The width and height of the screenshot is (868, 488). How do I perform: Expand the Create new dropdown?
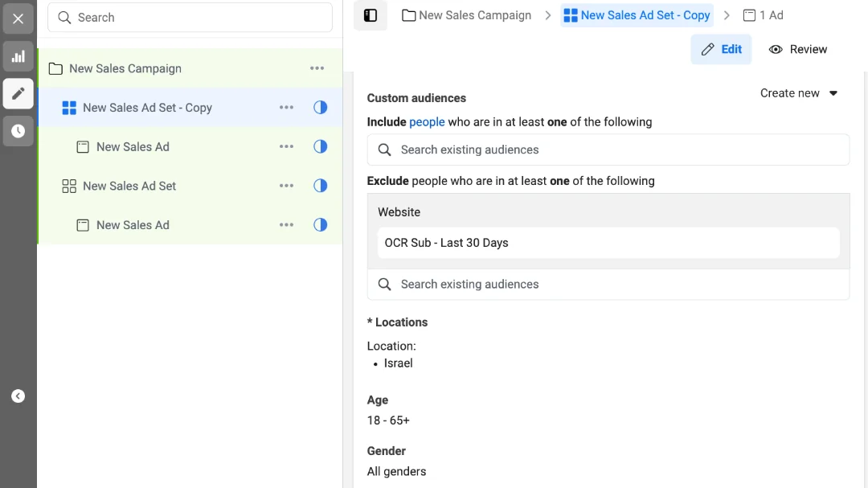tap(799, 93)
